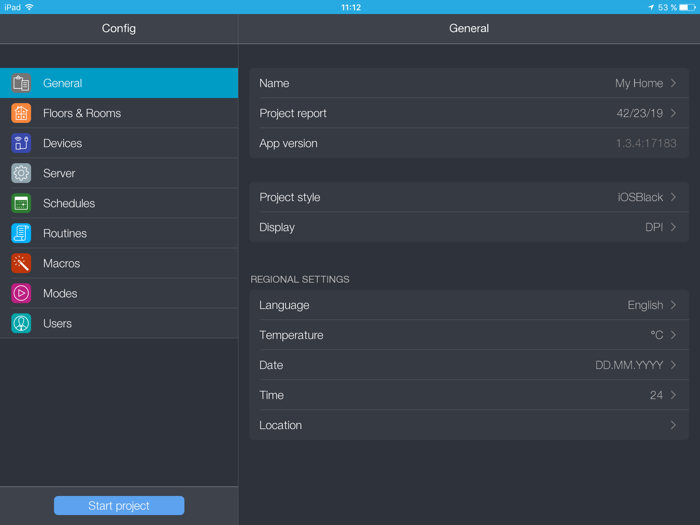Click the 'Config' panel title
This screenshot has height=525, width=700.
(119, 28)
